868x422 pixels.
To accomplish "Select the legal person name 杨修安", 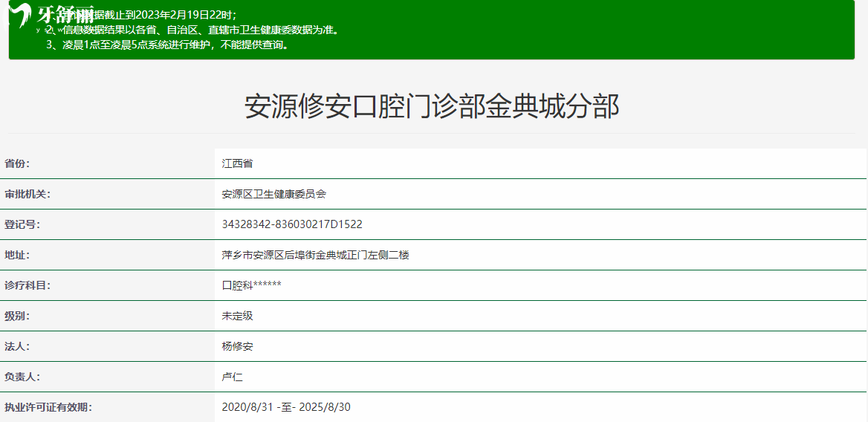I will click(237, 346).
